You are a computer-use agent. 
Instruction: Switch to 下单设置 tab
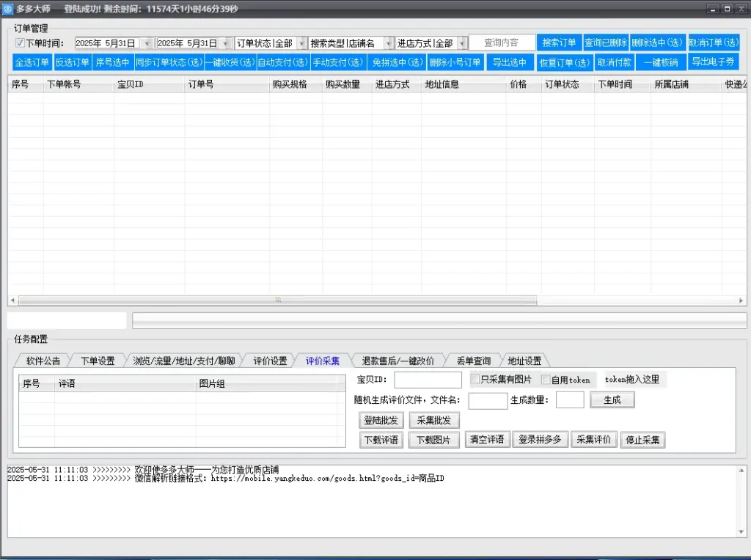point(98,361)
